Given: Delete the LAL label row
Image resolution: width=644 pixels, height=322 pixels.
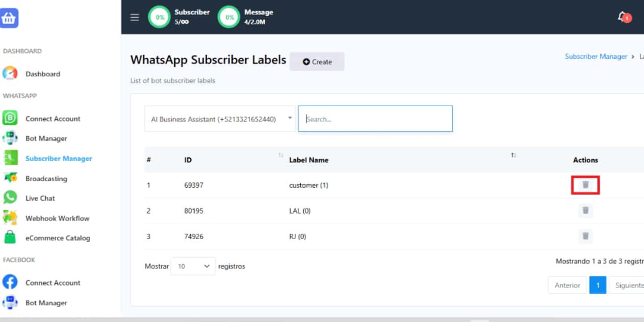Looking at the screenshot, I should pyautogui.click(x=586, y=210).
